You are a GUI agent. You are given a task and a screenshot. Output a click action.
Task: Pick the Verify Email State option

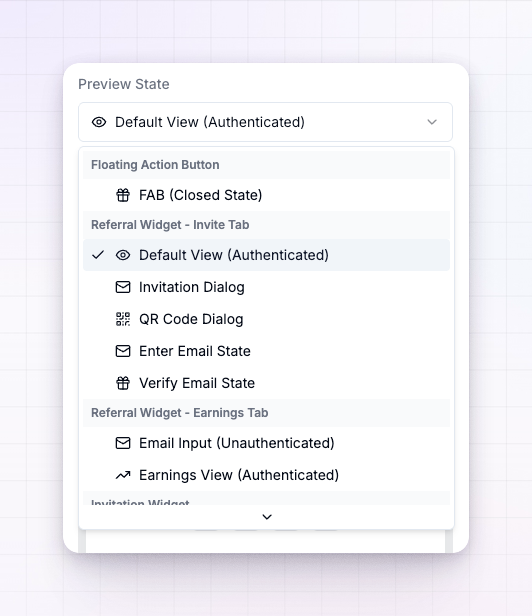[x=266, y=383]
